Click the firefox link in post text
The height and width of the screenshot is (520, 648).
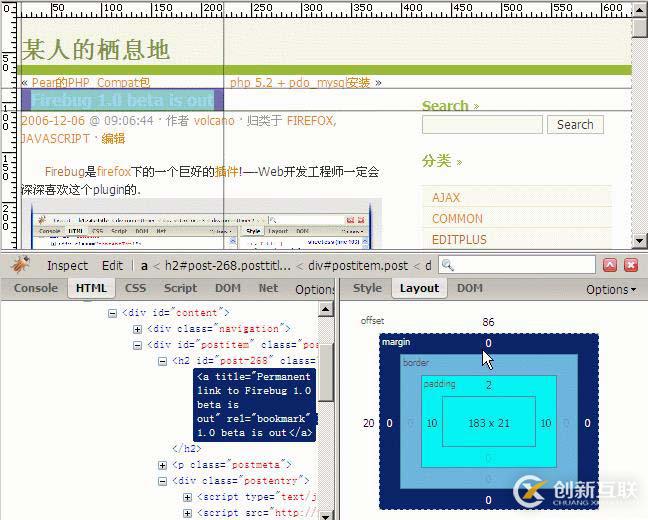pos(114,171)
